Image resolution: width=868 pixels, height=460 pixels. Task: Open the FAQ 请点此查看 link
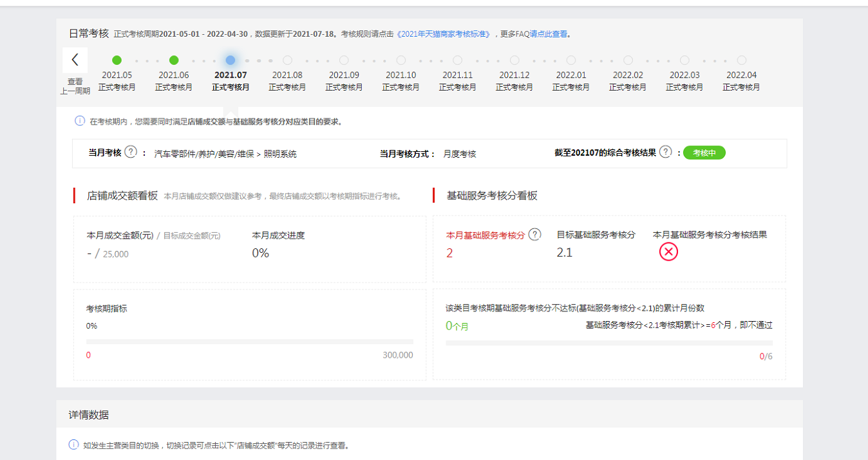pyautogui.click(x=549, y=34)
